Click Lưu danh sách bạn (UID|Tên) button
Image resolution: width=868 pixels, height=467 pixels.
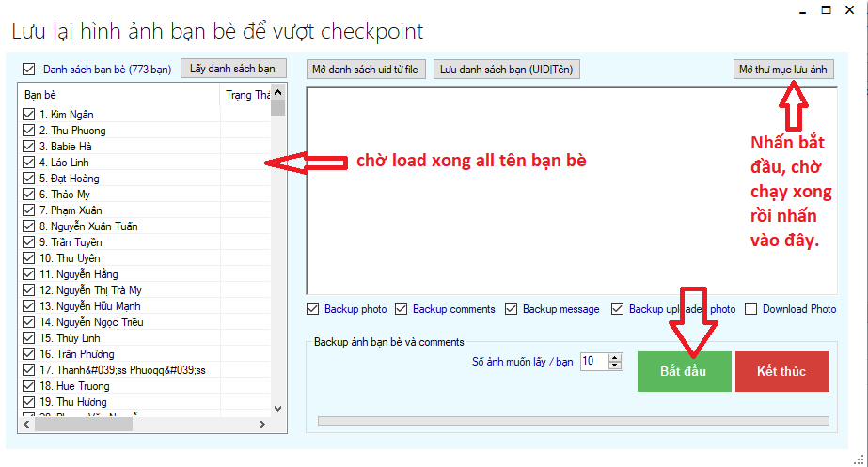[x=506, y=70]
